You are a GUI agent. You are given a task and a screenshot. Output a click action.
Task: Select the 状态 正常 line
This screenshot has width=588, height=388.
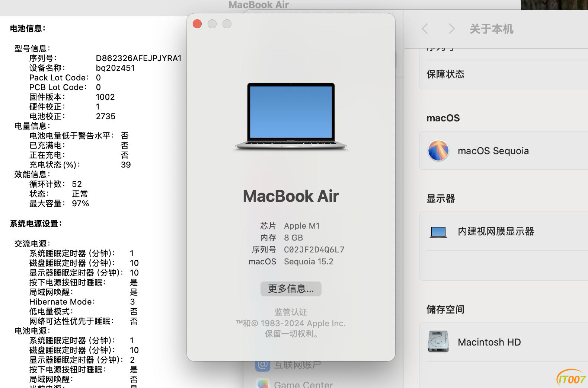pos(58,194)
